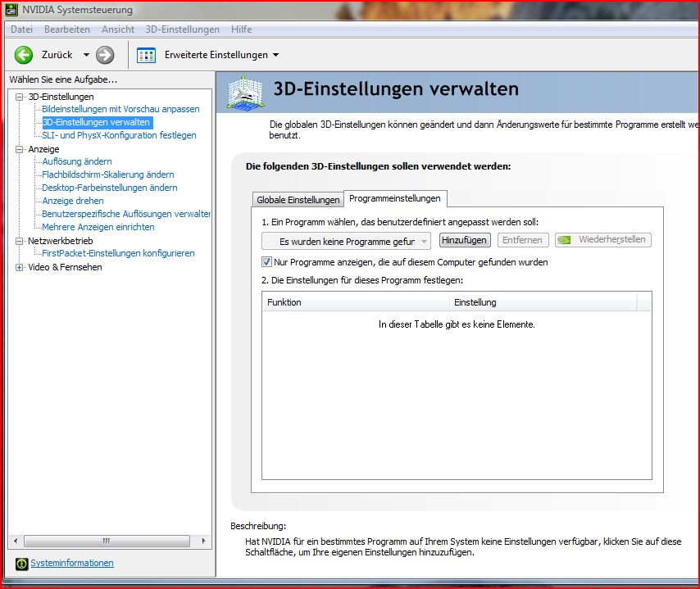The width and height of the screenshot is (700, 589).
Task: Click the green Zurück back arrow icon
Action: click(x=24, y=55)
